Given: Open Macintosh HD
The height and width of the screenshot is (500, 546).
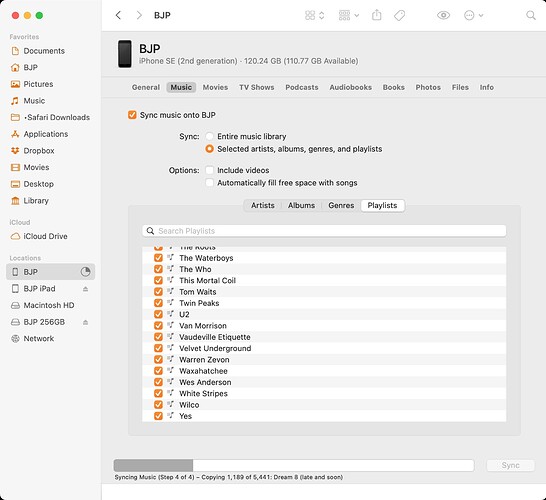Looking at the screenshot, I should [49, 305].
